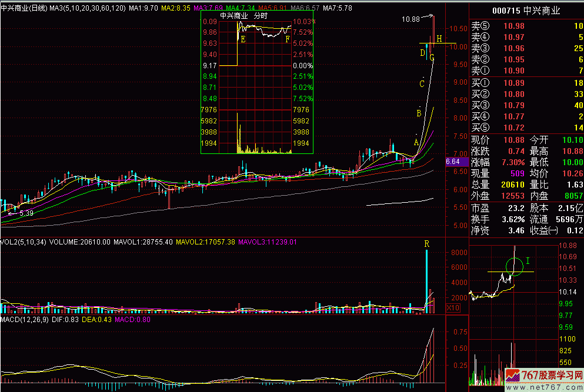Click the 涨跌 value 0.74
This screenshot has height=392, width=584.
click(516, 151)
